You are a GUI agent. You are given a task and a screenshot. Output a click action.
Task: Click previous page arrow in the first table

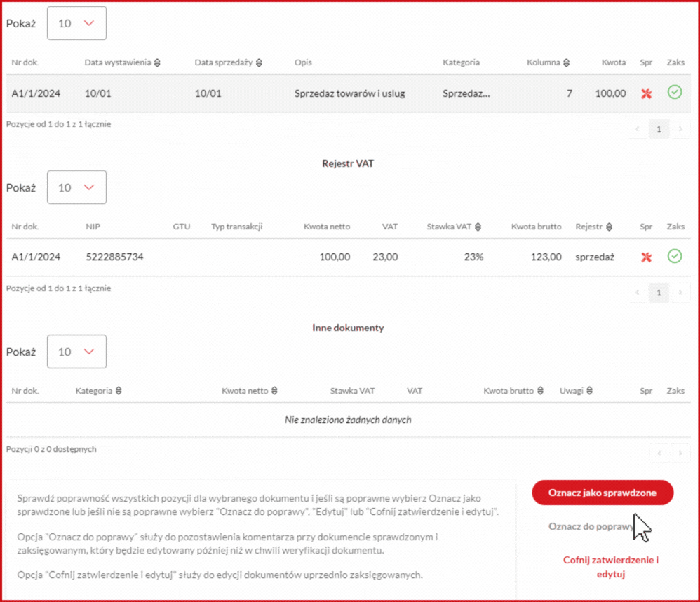(638, 129)
